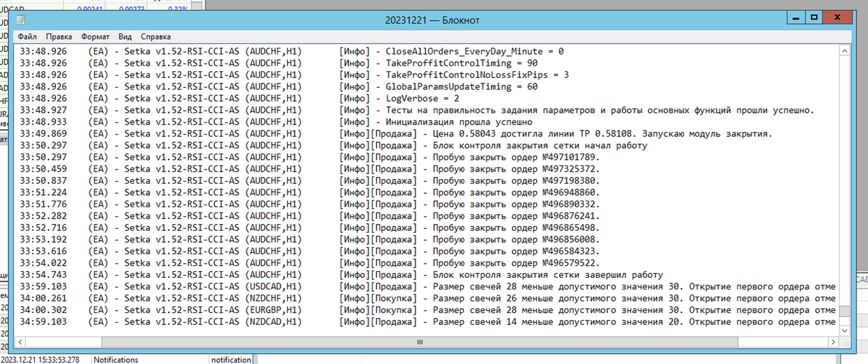Screen dimensions: 868x364
Task: Click the USDCAD,H1 log entry
Action: click(428, 287)
